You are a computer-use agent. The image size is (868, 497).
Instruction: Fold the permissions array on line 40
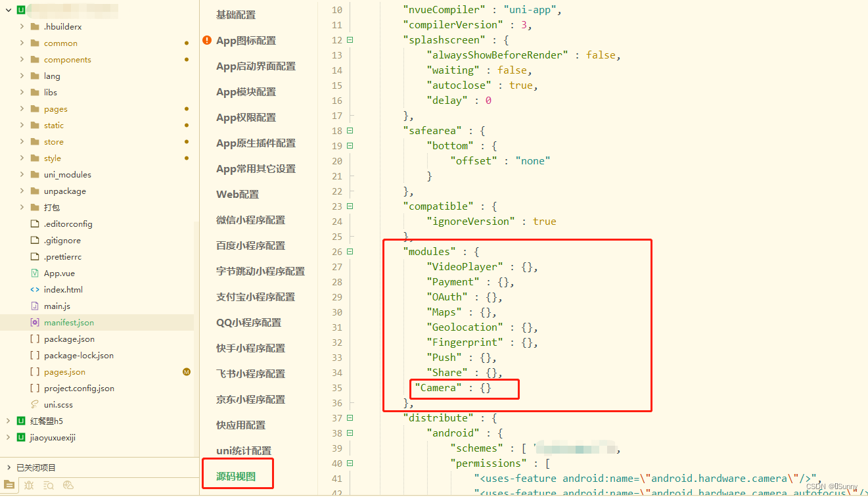pyautogui.click(x=350, y=463)
